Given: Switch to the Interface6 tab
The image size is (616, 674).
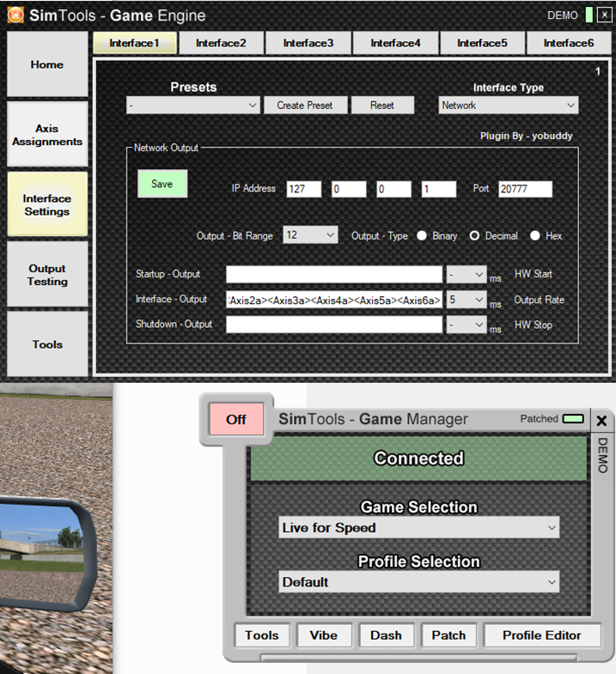Looking at the screenshot, I should tap(569, 43).
